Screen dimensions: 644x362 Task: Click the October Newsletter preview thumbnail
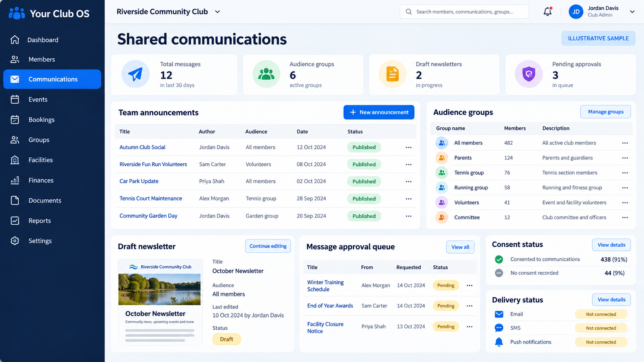pyautogui.click(x=160, y=302)
